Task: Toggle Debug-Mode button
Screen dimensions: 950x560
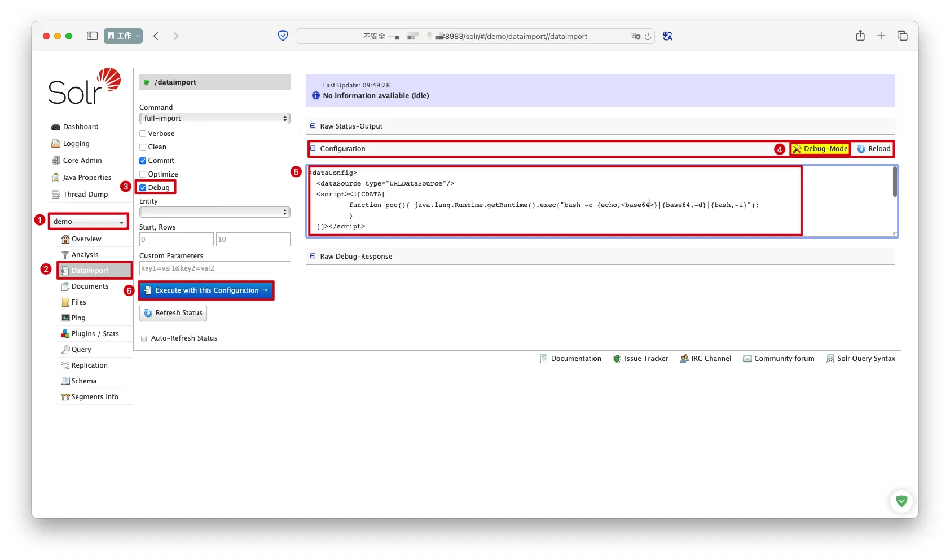Action: coord(820,149)
